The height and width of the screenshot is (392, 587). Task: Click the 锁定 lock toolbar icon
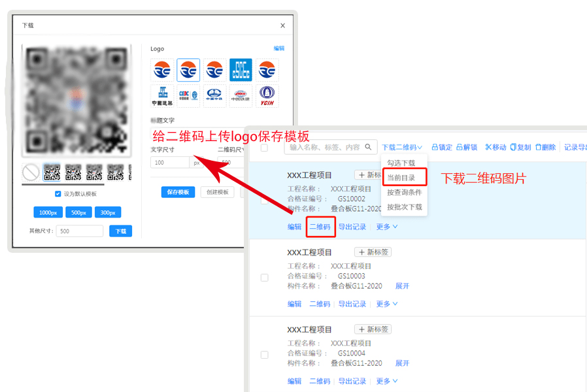click(x=435, y=147)
